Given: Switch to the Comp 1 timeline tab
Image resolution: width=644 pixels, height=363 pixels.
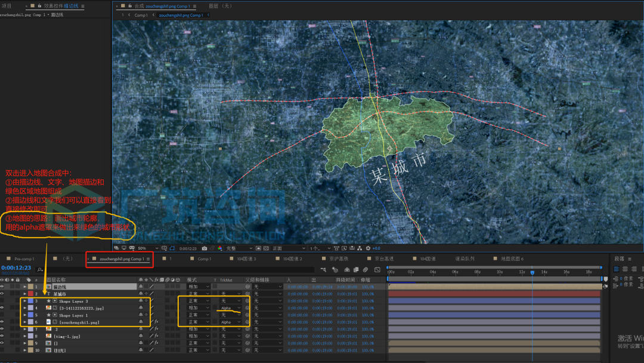Looking at the screenshot, I should click(x=204, y=259).
